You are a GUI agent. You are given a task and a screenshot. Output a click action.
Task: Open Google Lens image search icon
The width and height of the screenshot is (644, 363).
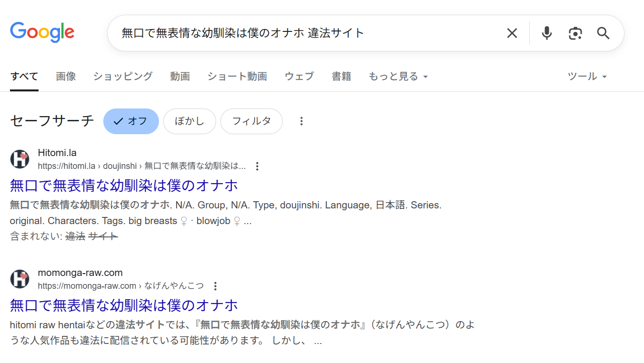click(575, 33)
